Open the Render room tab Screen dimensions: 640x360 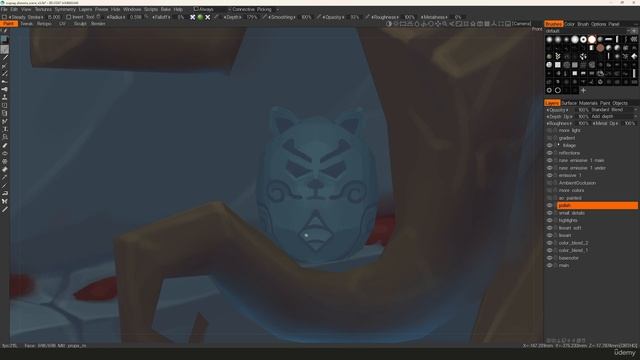coord(98,24)
